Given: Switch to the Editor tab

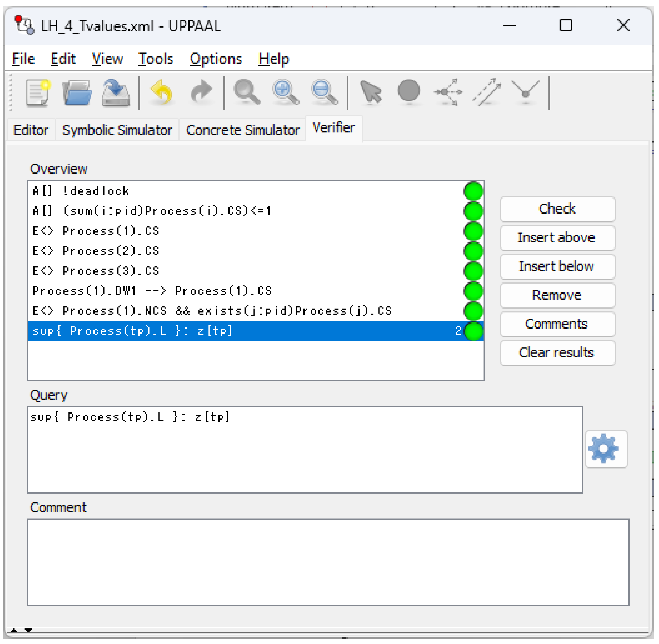Looking at the screenshot, I should [31, 130].
